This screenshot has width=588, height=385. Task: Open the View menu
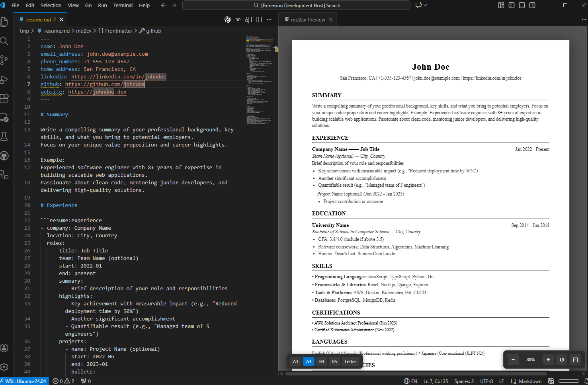[x=73, y=5]
